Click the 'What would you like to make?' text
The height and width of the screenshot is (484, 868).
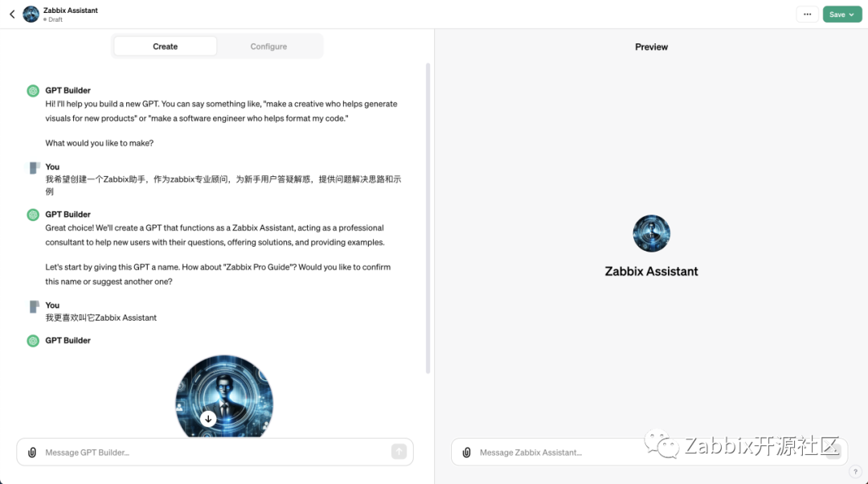pos(100,143)
